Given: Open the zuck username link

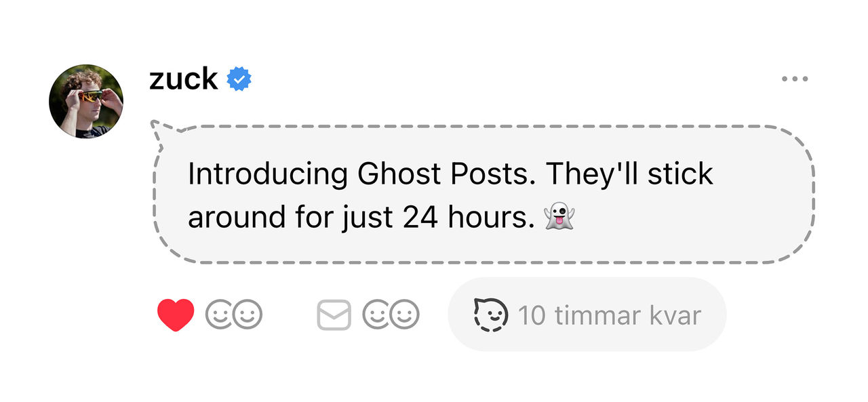Looking at the screenshot, I should click(x=183, y=79).
